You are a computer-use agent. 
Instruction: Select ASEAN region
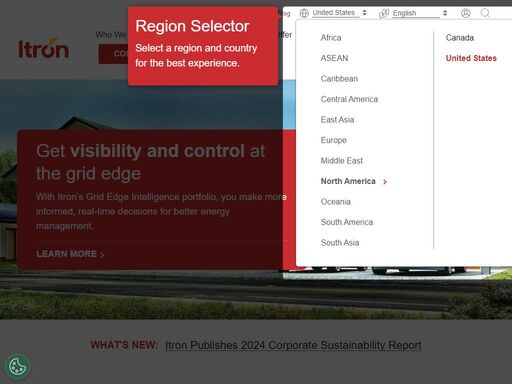(334, 58)
